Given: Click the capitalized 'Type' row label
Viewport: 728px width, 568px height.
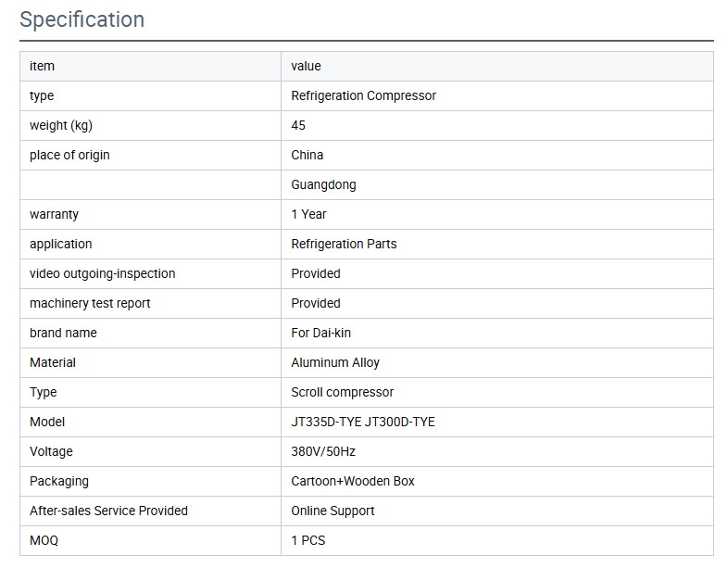Looking at the screenshot, I should click(44, 393).
